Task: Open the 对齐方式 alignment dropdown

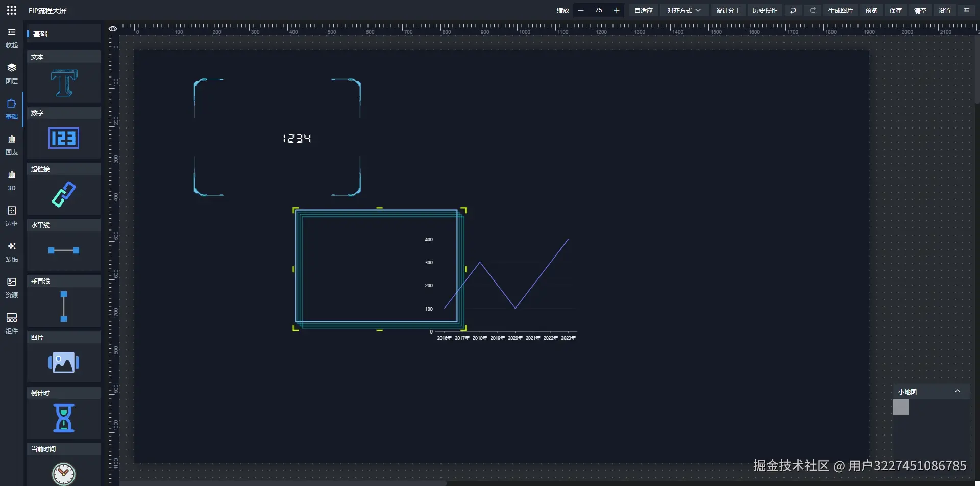Action: click(x=684, y=10)
